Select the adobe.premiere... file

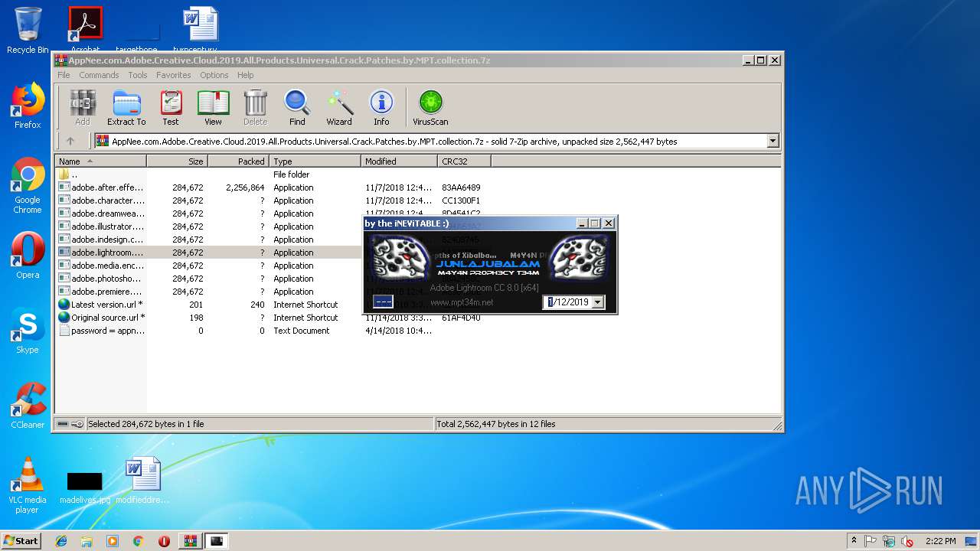(100, 292)
